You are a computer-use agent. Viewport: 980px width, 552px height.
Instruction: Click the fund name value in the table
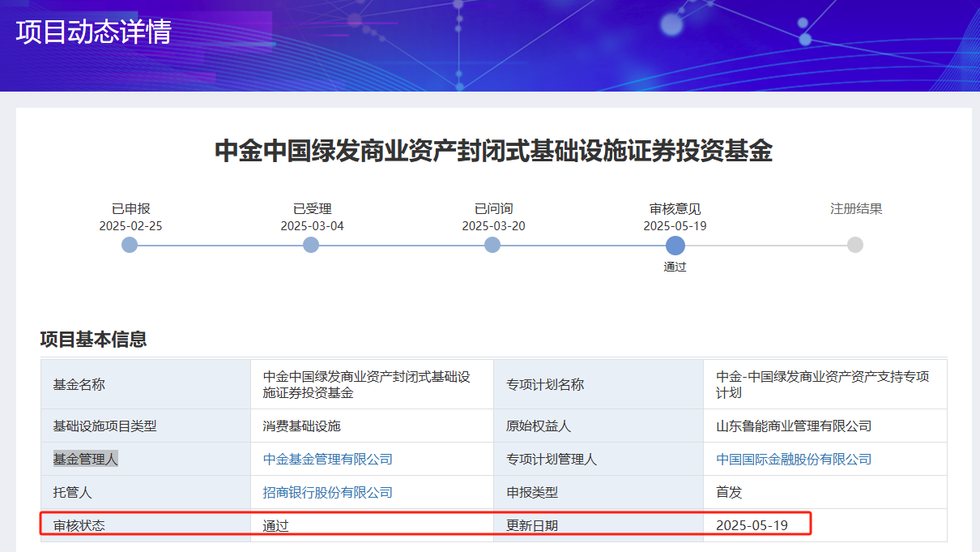click(367, 384)
